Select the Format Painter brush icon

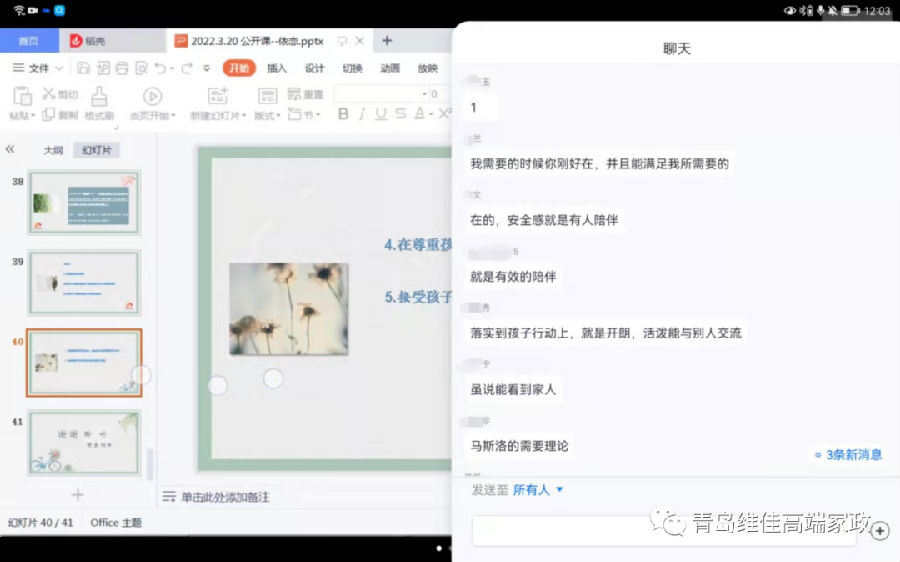click(x=99, y=96)
